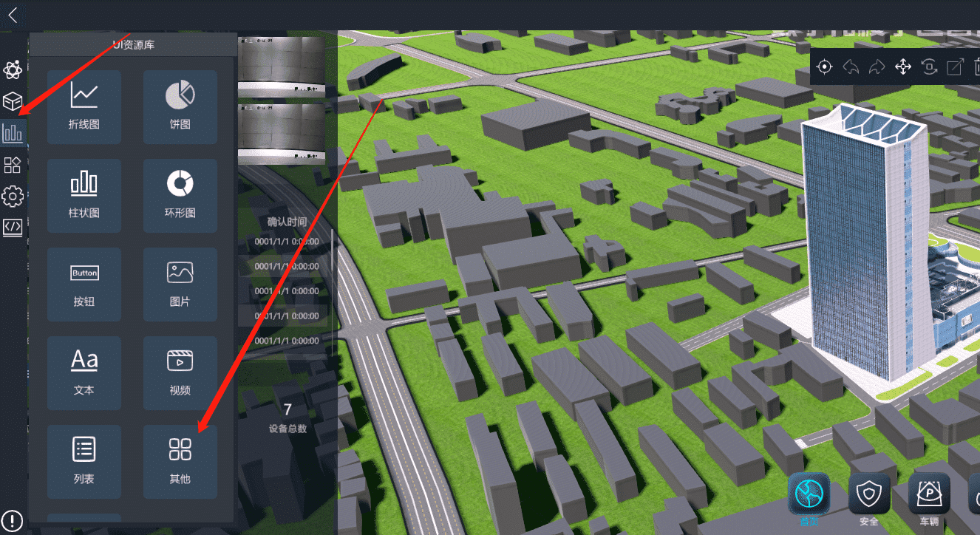Screen dimensions: 980x535
Task: Open the code editor icon in the sidebar
Action: (13, 228)
